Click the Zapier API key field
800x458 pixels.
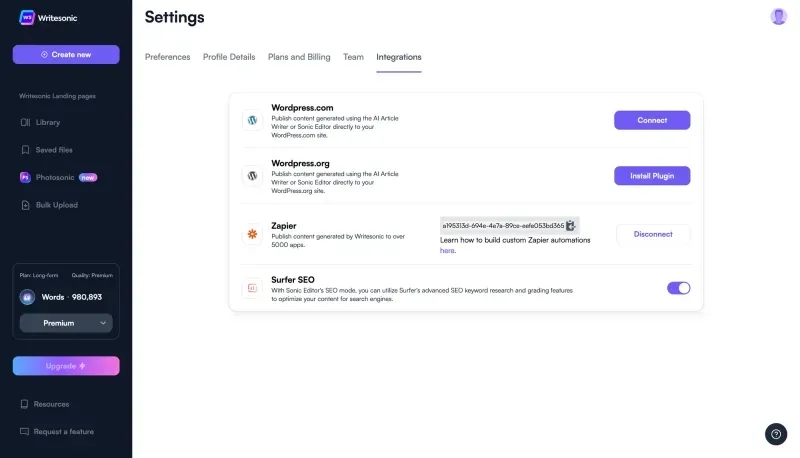coord(509,225)
